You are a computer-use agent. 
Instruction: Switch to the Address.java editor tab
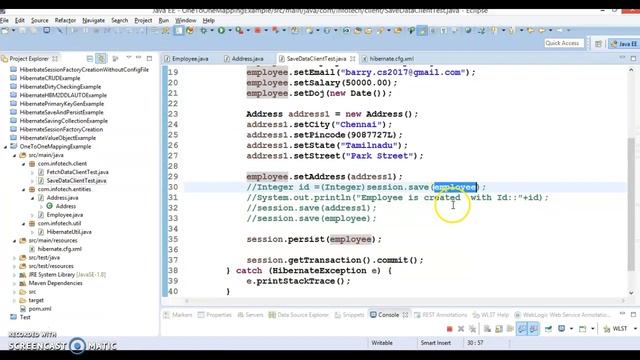[x=244, y=59]
